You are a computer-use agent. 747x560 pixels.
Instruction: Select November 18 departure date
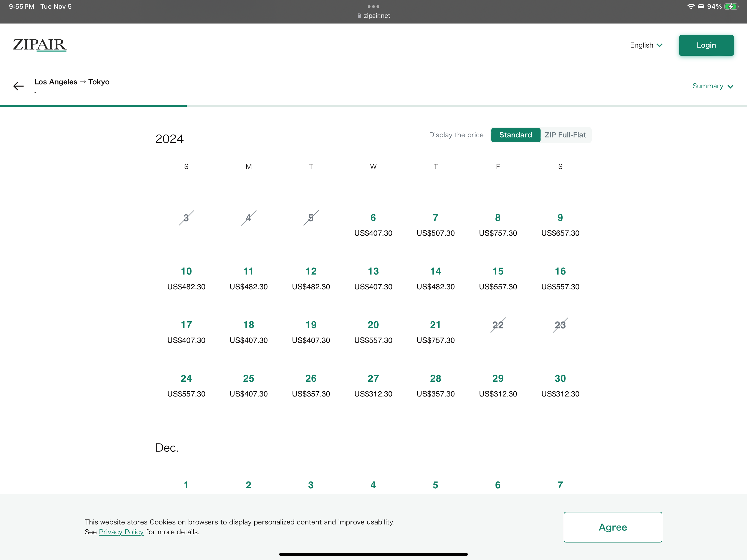pyautogui.click(x=249, y=332)
